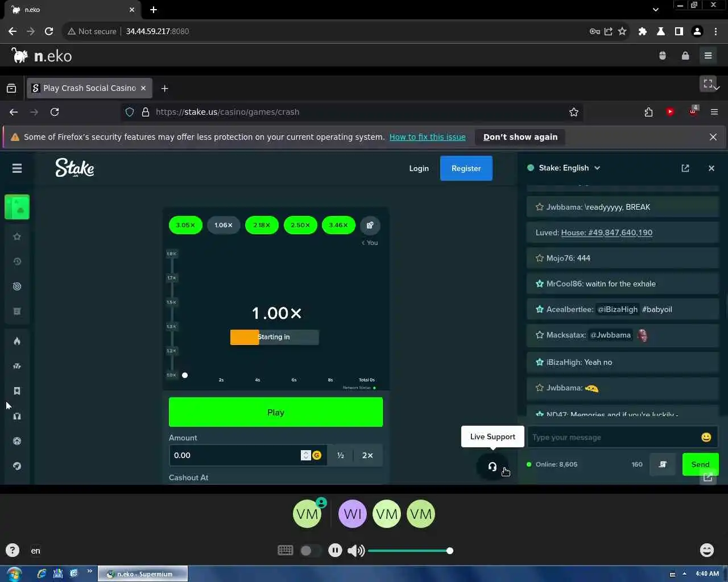Reload the stake.us page in Firefox

point(55,112)
